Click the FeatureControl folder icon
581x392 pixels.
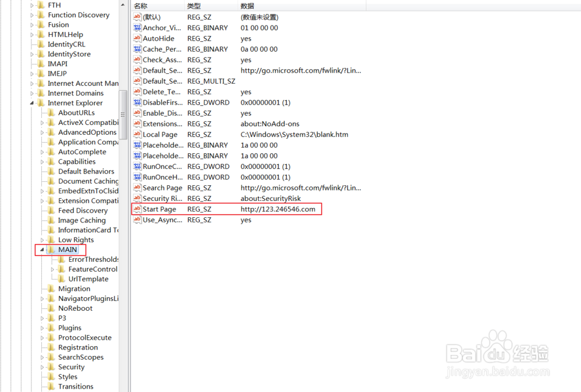point(62,269)
